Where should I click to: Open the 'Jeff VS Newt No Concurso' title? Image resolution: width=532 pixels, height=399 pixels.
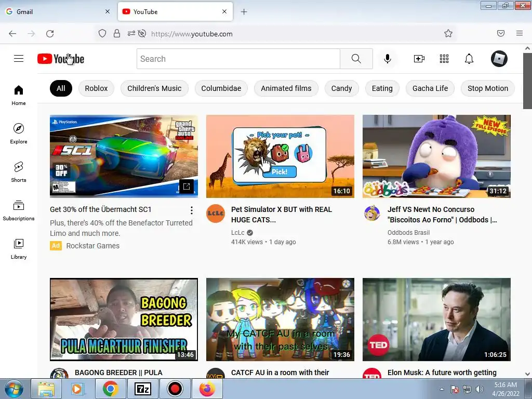tap(443, 215)
